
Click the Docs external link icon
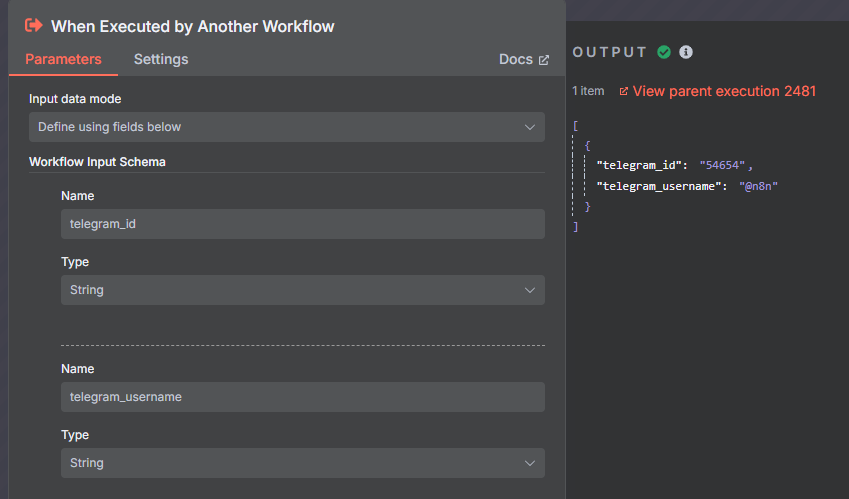(544, 60)
